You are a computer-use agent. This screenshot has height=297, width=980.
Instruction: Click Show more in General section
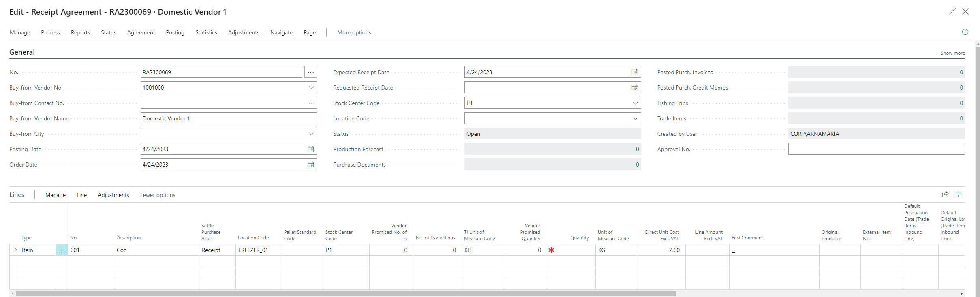952,53
